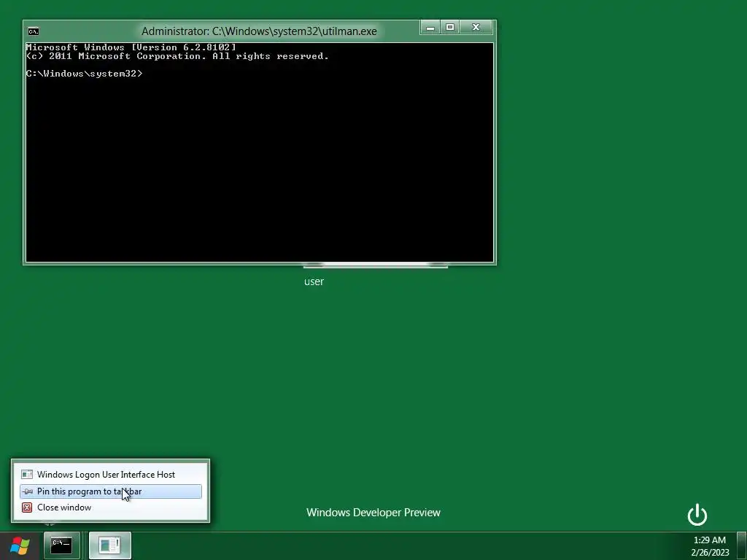Viewport: 747px width, 560px height.
Task: Click the Show desktop strip
Action: tap(741, 545)
